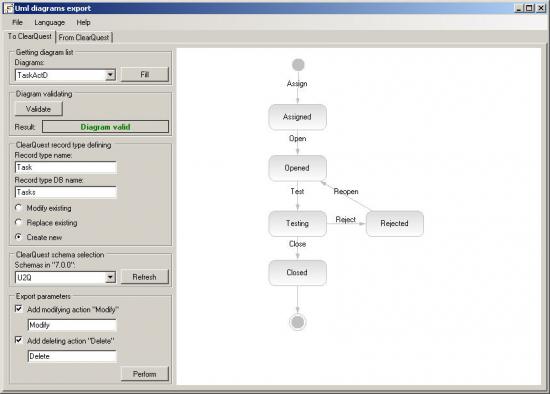The height and width of the screenshot is (394, 550).
Task: Click the Refresh button
Action: [x=145, y=277]
